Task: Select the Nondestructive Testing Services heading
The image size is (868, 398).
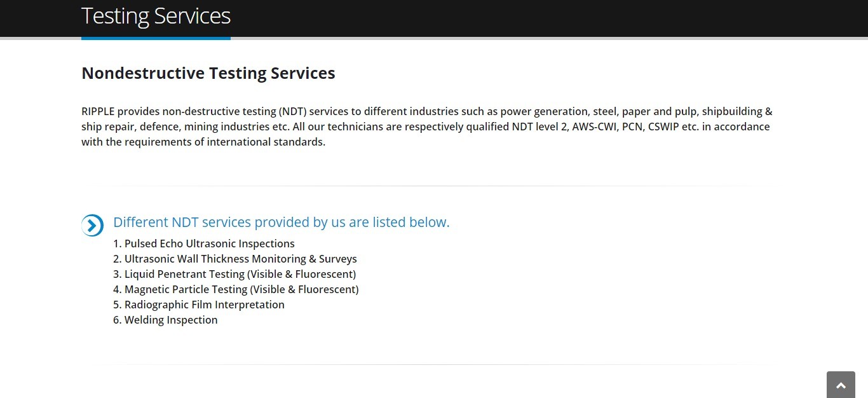Action: tap(208, 73)
